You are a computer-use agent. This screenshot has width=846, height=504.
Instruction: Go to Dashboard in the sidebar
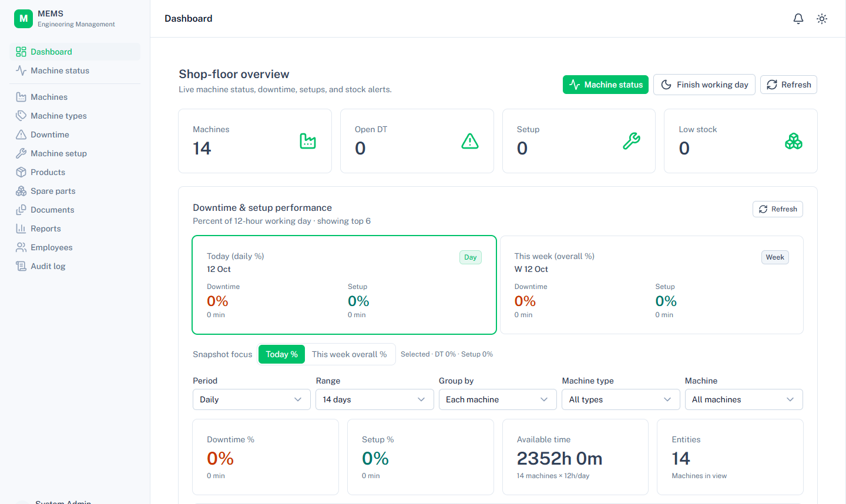(75, 52)
